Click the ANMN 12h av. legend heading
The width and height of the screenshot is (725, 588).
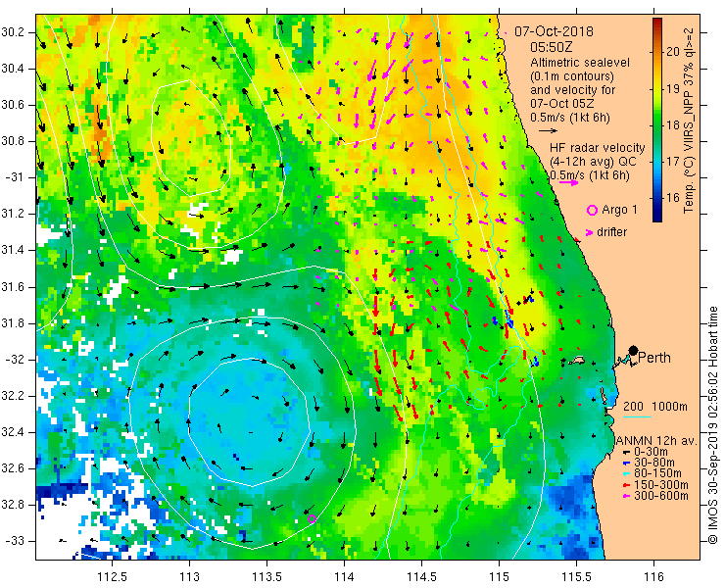pyautogui.click(x=657, y=441)
